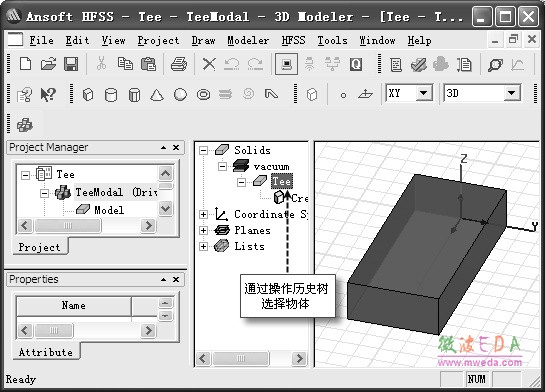Click the Print toolbar icon
The image size is (545, 392).
[x=179, y=64]
